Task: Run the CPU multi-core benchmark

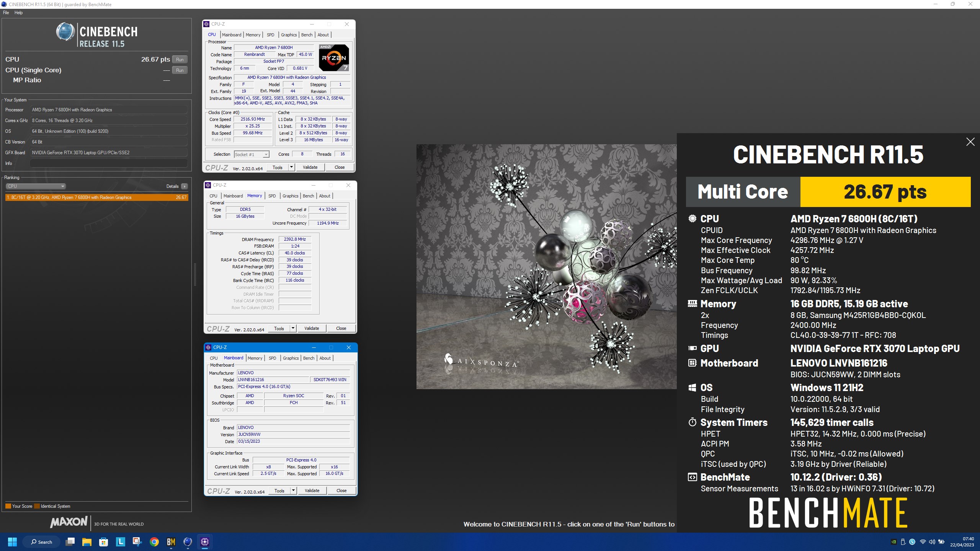Action: (x=180, y=59)
